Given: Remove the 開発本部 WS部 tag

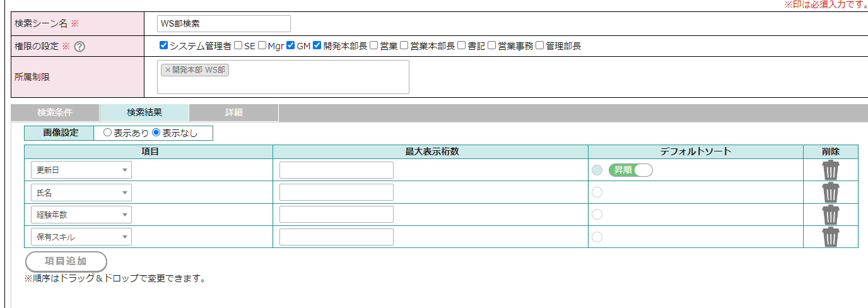Looking at the screenshot, I should pyautogui.click(x=168, y=70).
